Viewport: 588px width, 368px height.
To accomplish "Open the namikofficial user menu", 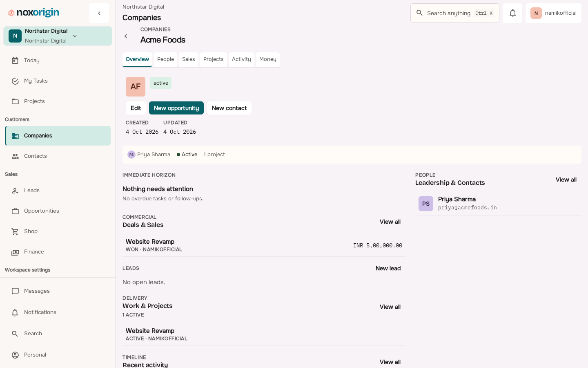I will click(x=553, y=13).
